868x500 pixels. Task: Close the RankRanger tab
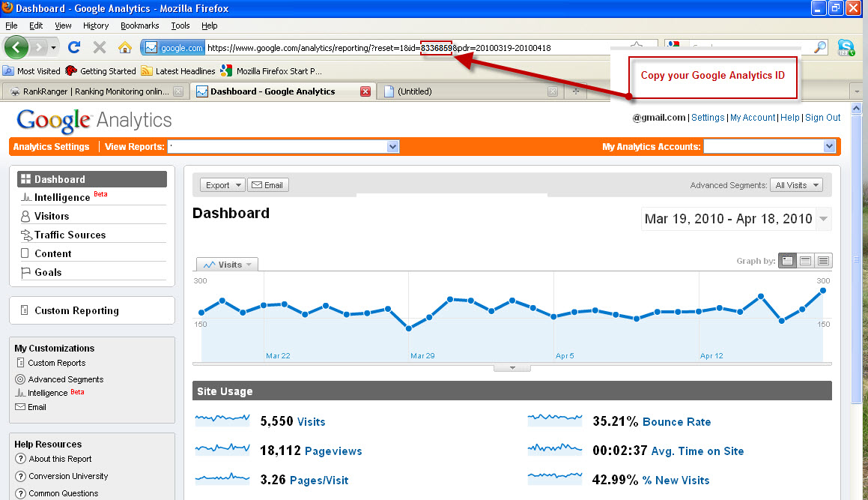(178, 91)
